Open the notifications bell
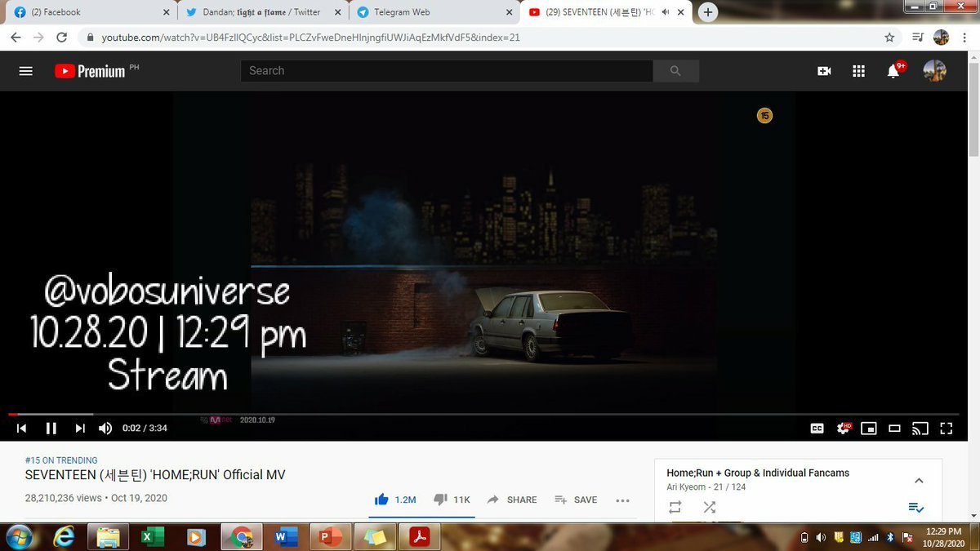 coord(893,71)
